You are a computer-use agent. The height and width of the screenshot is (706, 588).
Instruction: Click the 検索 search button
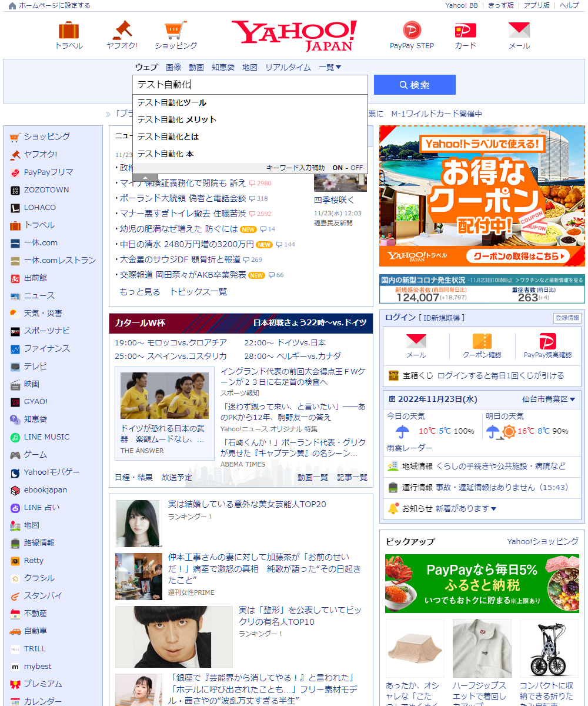point(415,85)
